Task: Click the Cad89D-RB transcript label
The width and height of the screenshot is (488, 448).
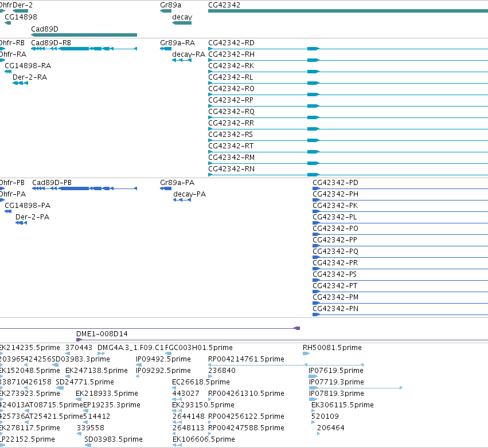Action: coord(51,43)
